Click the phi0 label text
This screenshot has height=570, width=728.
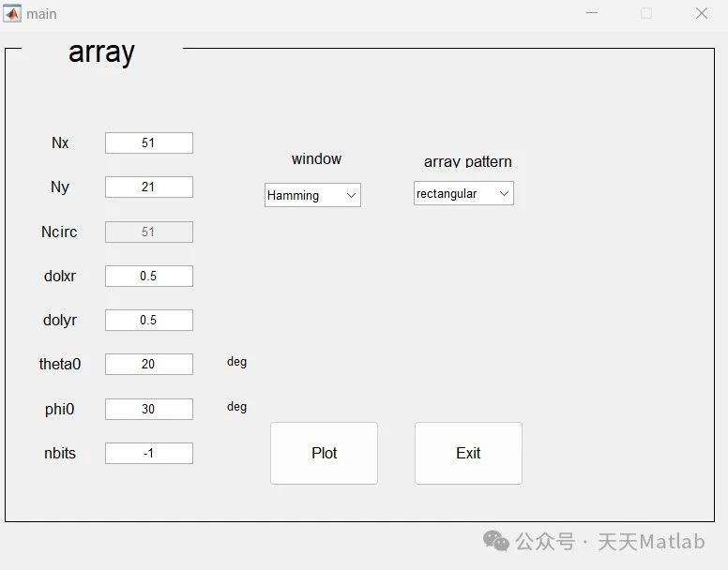pos(59,410)
